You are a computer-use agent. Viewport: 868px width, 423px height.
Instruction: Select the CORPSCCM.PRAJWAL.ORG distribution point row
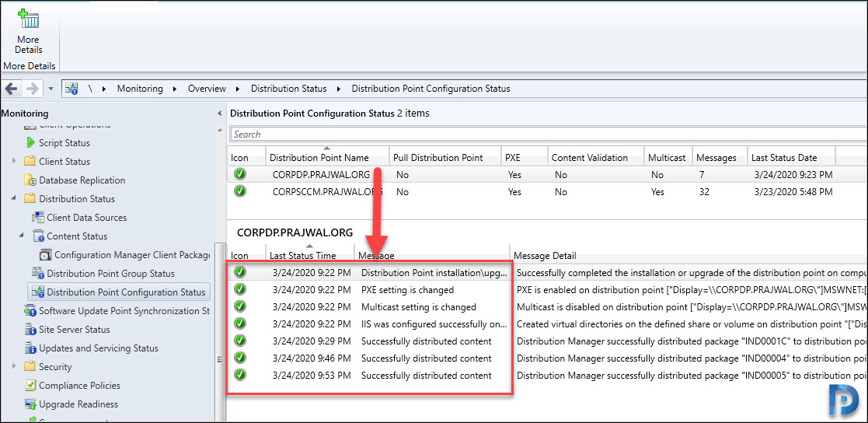tap(547, 192)
